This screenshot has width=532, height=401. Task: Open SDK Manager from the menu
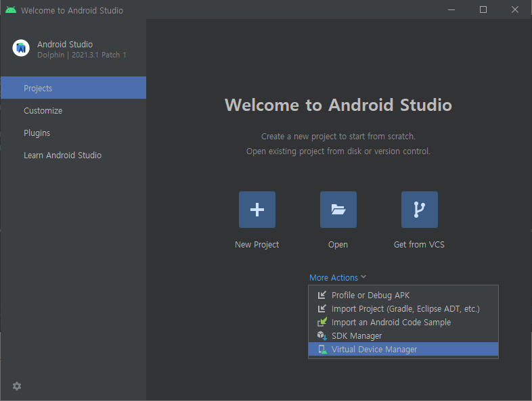(403, 336)
